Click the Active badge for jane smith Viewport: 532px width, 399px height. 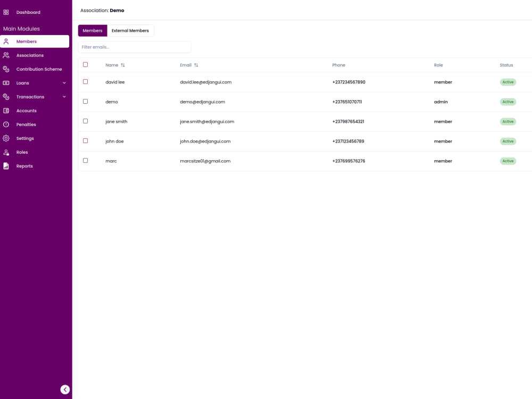pyautogui.click(x=508, y=121)
